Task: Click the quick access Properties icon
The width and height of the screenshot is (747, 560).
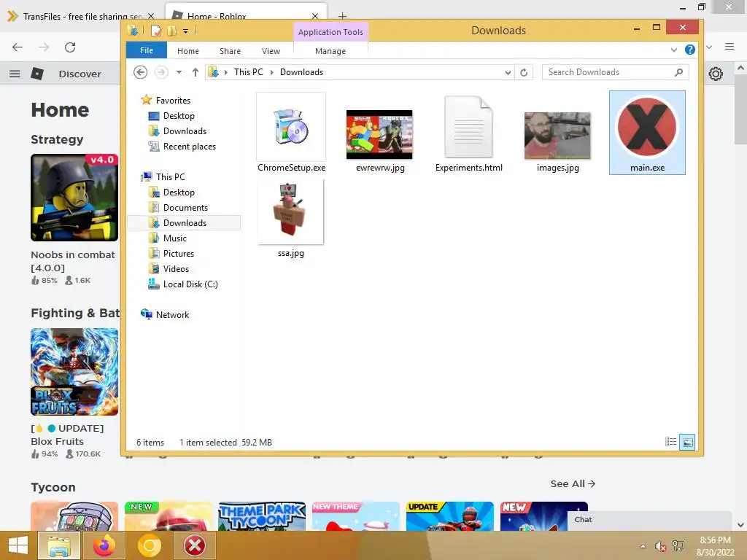Action: 156,31
